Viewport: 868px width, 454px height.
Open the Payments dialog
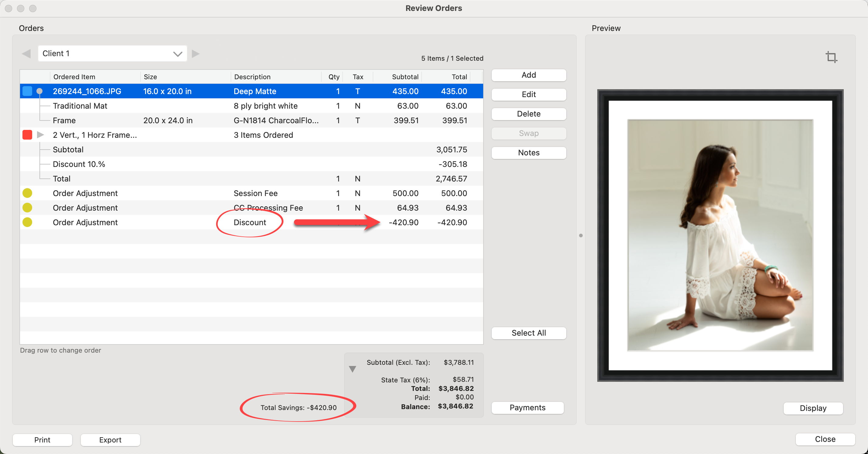click(x=527, y=408)
